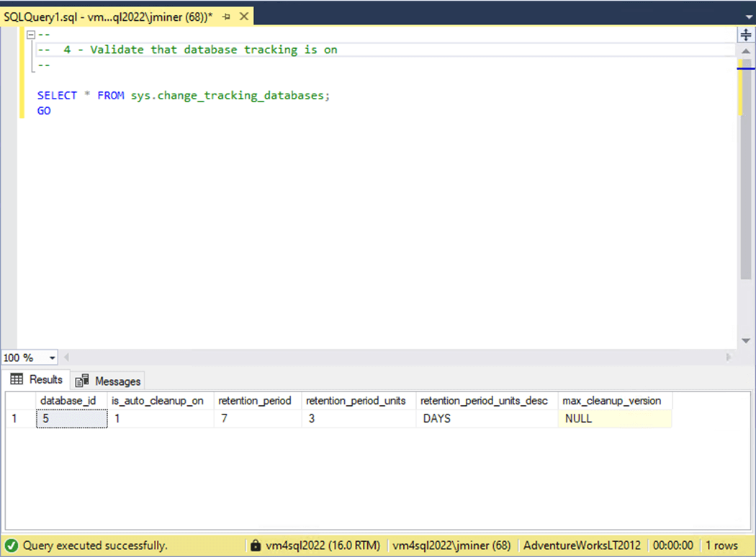Click the horizontal scrollbar's left arrow

(x=67, y=358)
